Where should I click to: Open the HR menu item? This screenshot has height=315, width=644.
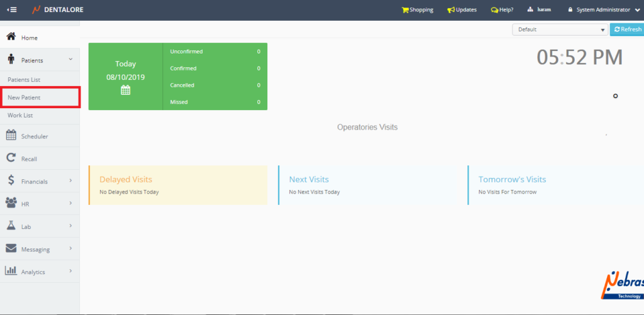pyautogui.click(x=26, y=204)
